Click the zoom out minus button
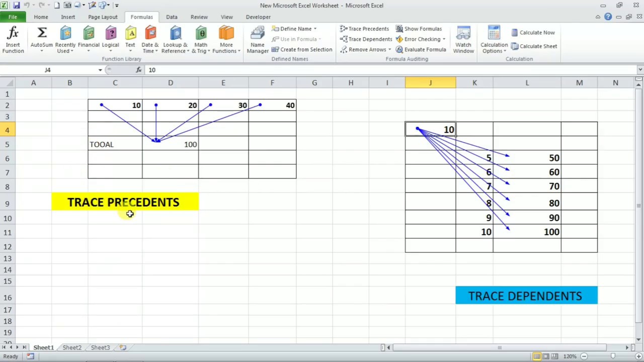Viewport: 644px width, 362px height. click(x=584, y=356)
